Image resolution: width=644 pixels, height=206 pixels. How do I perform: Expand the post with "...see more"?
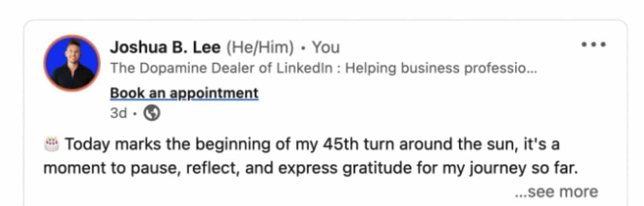pos(556,191)
